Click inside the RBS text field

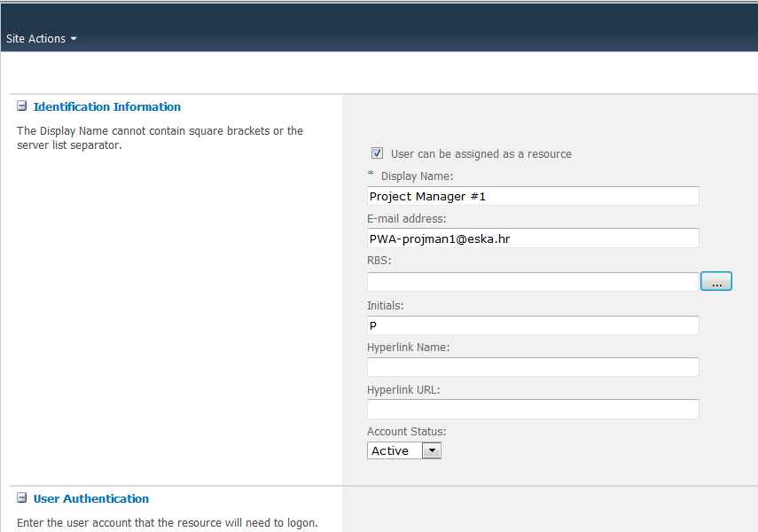[533, 282]
